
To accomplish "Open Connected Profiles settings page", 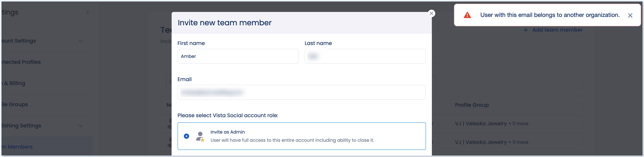I will [21, 62].
